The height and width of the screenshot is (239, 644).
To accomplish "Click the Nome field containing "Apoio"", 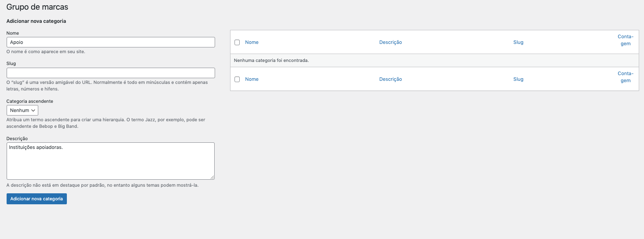I will [x=110, y=42].
